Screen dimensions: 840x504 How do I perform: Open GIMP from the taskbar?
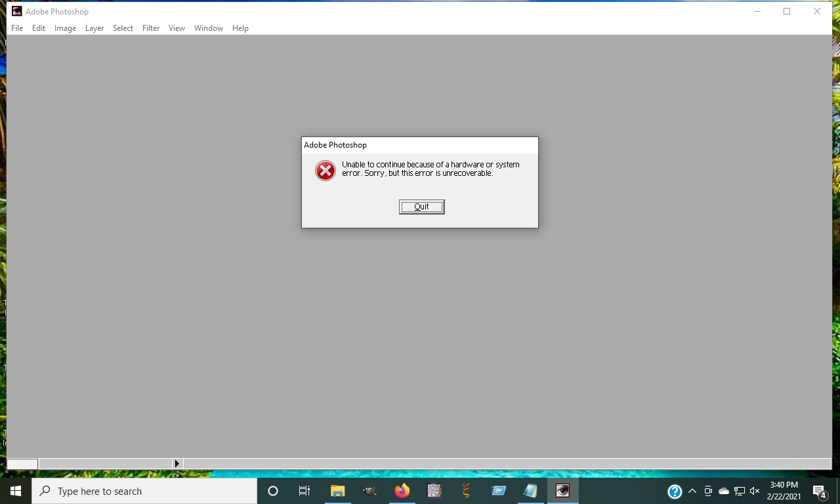[369, 491]
